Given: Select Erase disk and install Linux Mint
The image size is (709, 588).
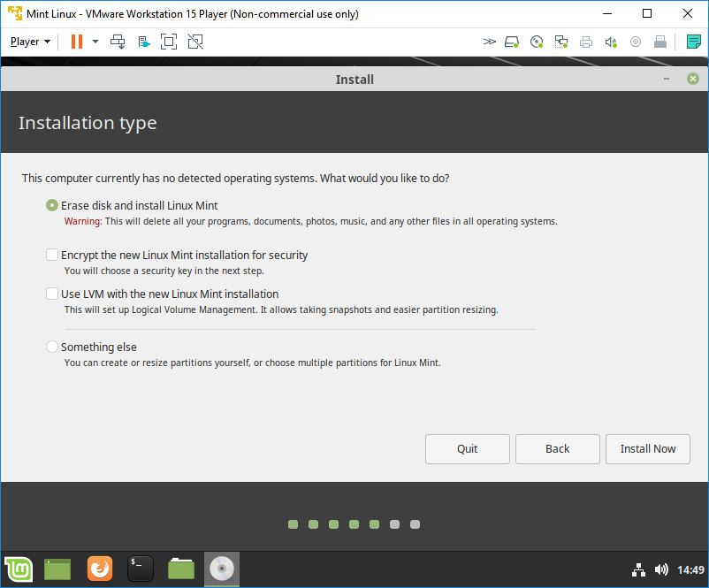Looking at the screenshot, I should pos(52,205).
